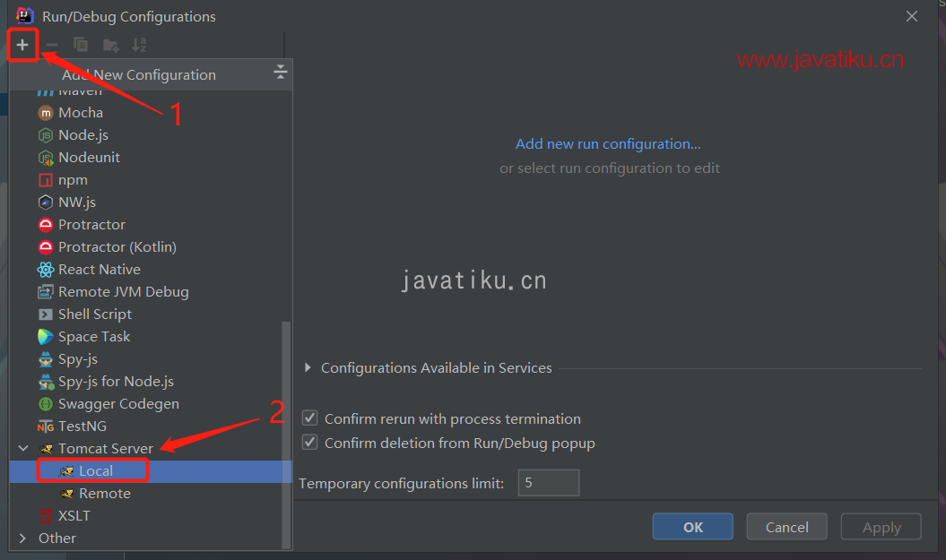946x560 pixels.
Task: Click the Remove Configuration minus icon
Action: click(x=52, y=45)
